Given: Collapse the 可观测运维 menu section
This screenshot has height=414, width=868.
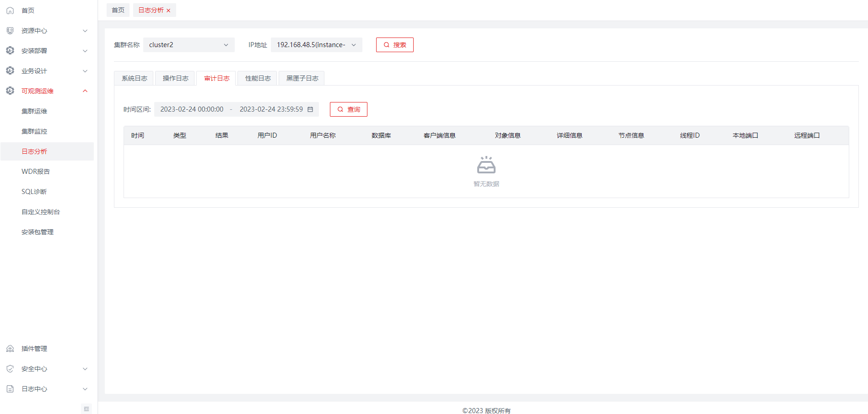Looking at the screenshot, I should point(85,91).
